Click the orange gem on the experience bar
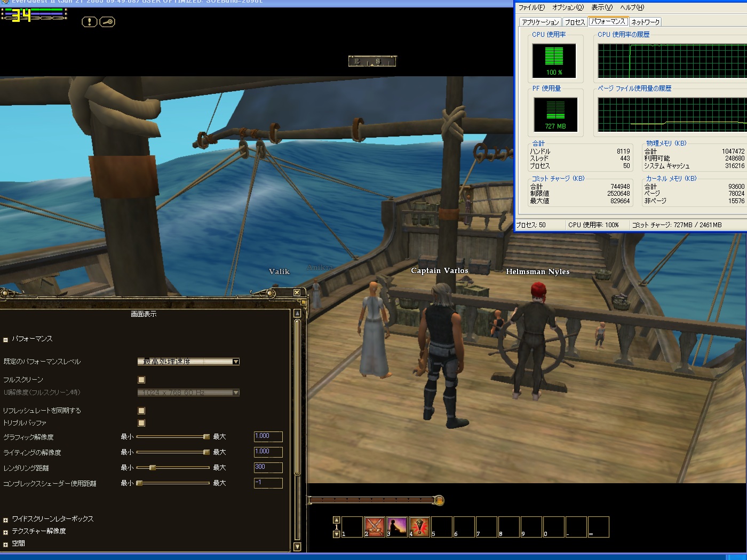Image resolution: width=747 pixels, height=560 pixels. [439, 500]
